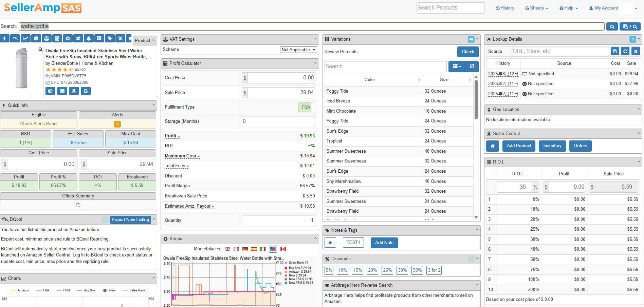Apply the 15% discount button

pyautogui.click(x=357, y=270)
